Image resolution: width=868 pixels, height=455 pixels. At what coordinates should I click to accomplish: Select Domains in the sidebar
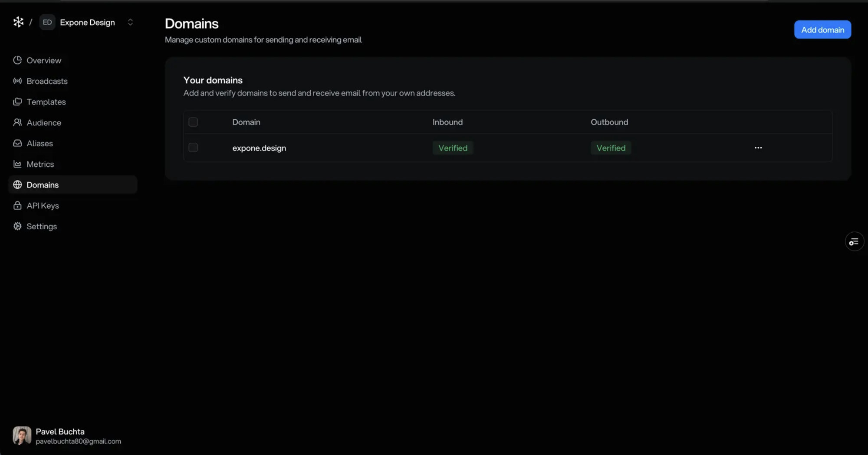(x=73, y=185)
